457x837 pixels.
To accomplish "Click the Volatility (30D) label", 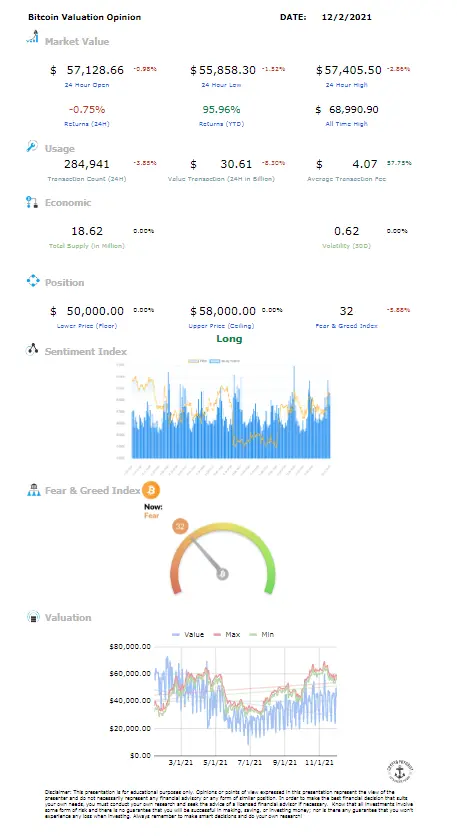I will click(346, 246).
